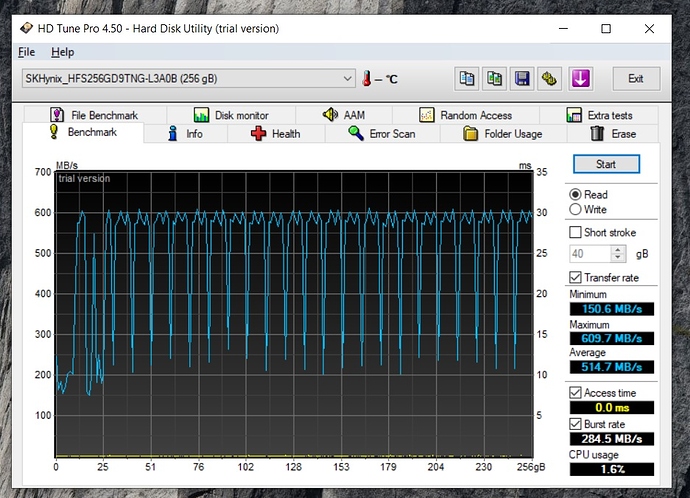Decrease short stroke size with down arrow
The width and height of the screenshot is (690, 498).
point(618,258)
